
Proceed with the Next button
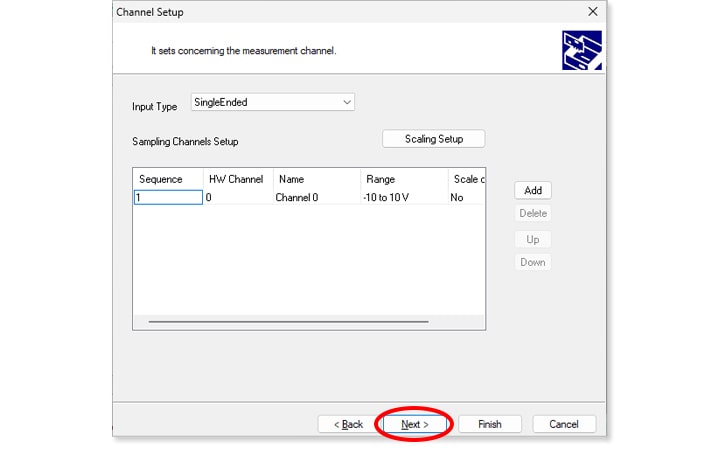coord(414,424)
